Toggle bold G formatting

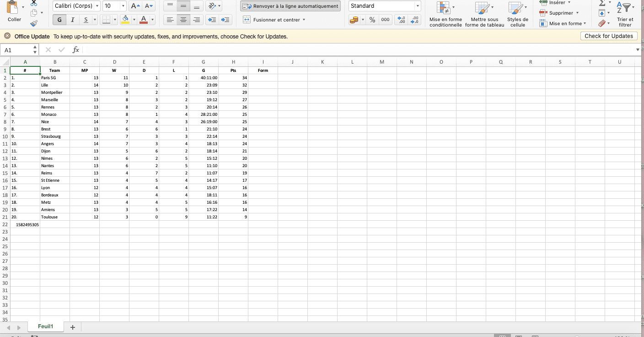[59, 20]
